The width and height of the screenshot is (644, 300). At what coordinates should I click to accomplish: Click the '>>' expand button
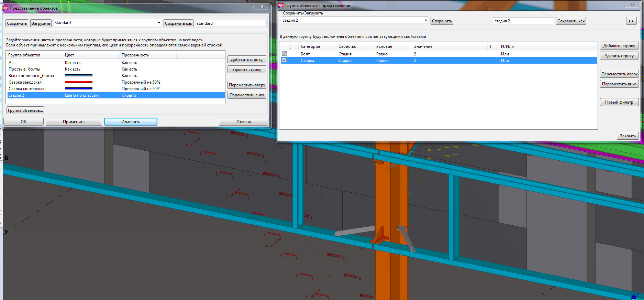tap(631, 21)
